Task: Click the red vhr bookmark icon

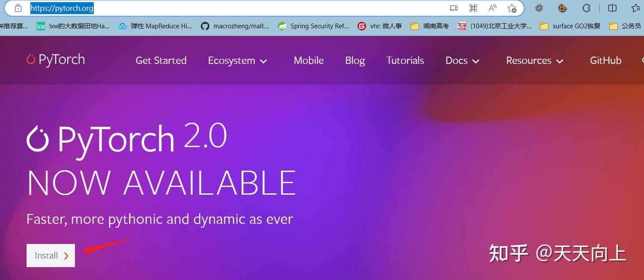Action: (x=362, y=26)
